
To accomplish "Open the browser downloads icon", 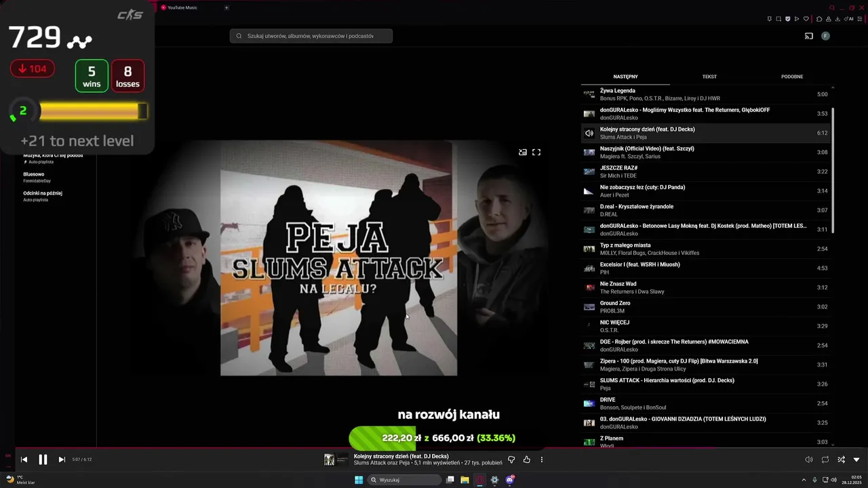I will click(x=838, y=19).
